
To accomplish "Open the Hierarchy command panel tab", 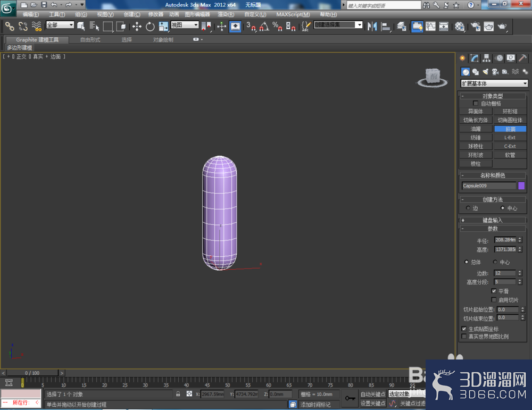I will (x=487, y=58).
